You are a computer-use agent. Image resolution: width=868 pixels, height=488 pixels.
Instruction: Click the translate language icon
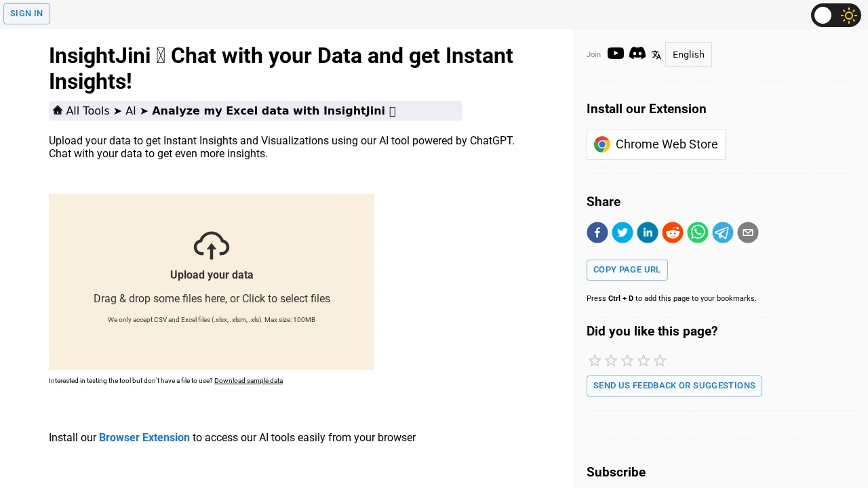pyautogui.click(x=656, y=54)
